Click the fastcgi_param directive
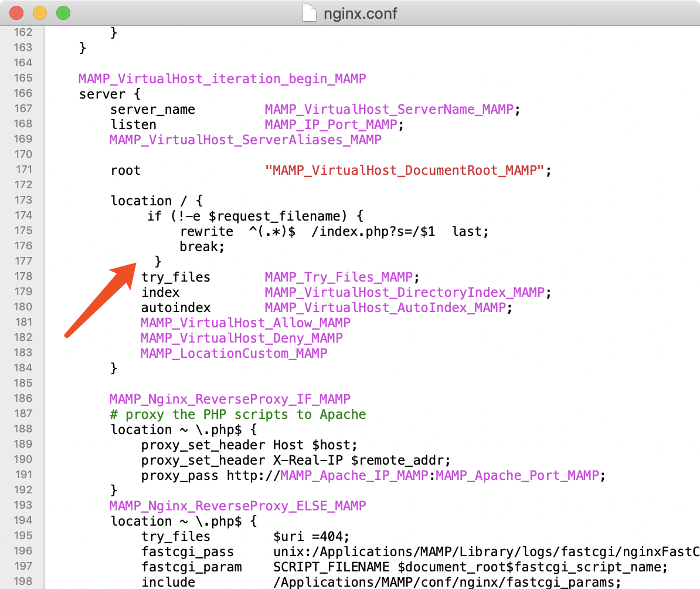The image size is (700, 589). (x=192, y=567)
